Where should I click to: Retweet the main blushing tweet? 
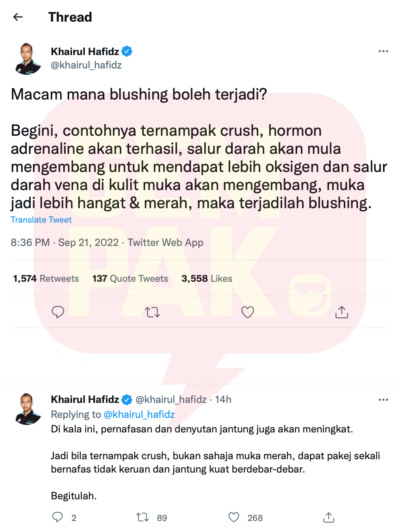[152, 312]
